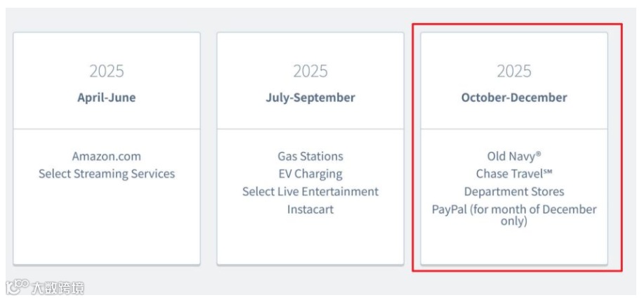Click Select Live Entertainment category
644x300 pixels.
point(310,191)
